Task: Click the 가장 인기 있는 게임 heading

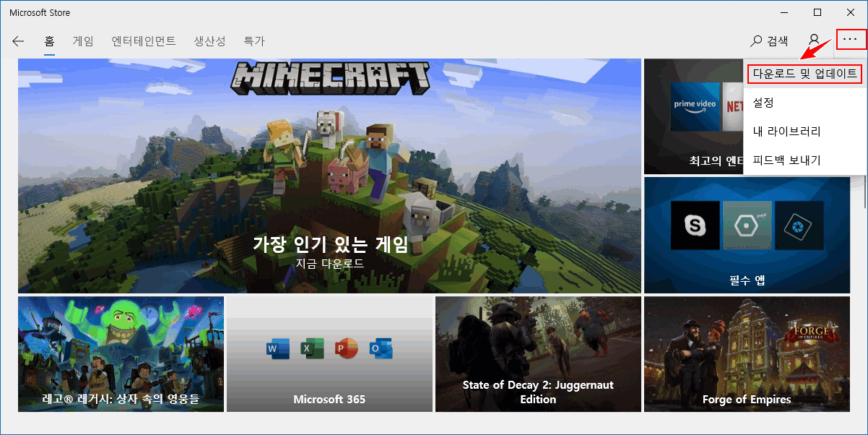Action: [x=330, y=244]
